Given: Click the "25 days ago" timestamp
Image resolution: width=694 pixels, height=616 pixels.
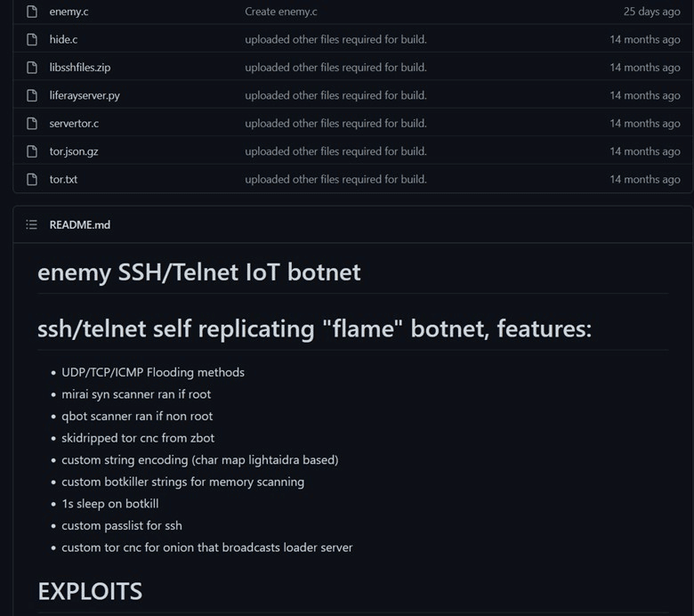Looking at the screenshot, I should click(x=651, y=12).
